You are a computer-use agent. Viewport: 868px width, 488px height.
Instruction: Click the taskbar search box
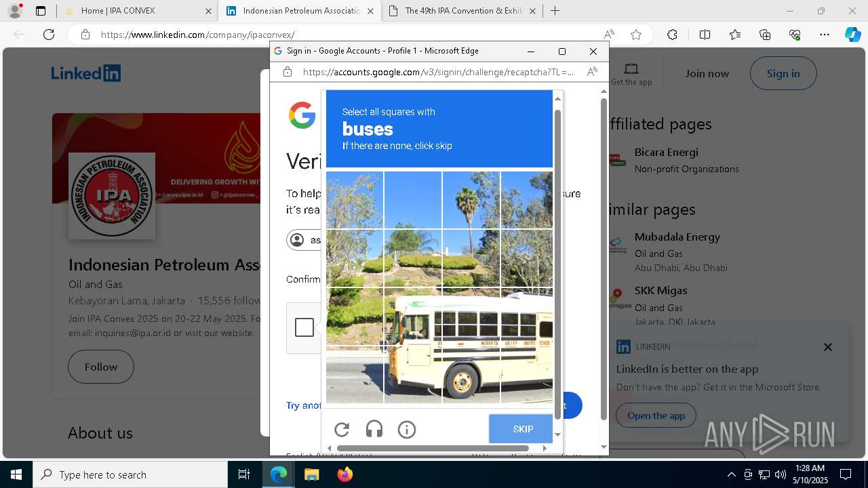(130, 474)
